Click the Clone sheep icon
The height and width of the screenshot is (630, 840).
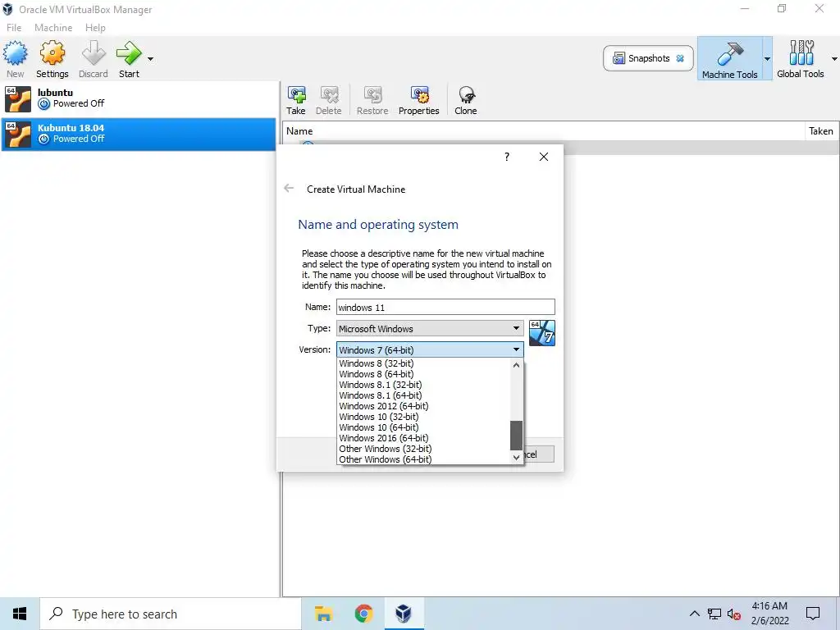[x=466, y=95]
